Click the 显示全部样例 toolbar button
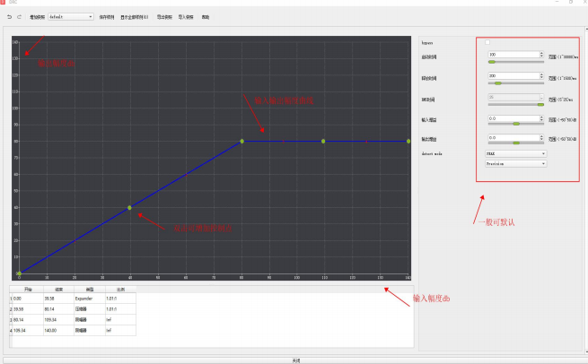 [x=135, y=17]
